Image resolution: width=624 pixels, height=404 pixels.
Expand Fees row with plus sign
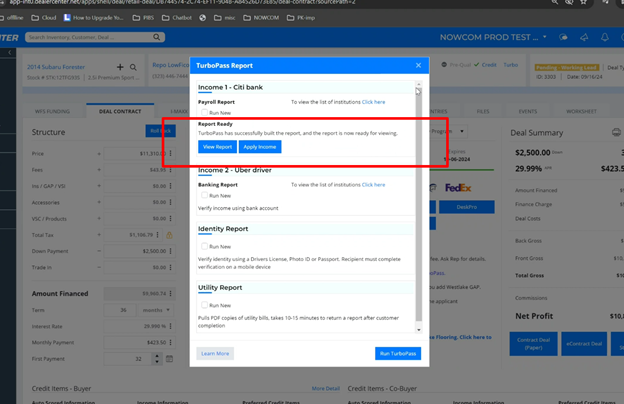pyautogui.click(x=99, y=170)
